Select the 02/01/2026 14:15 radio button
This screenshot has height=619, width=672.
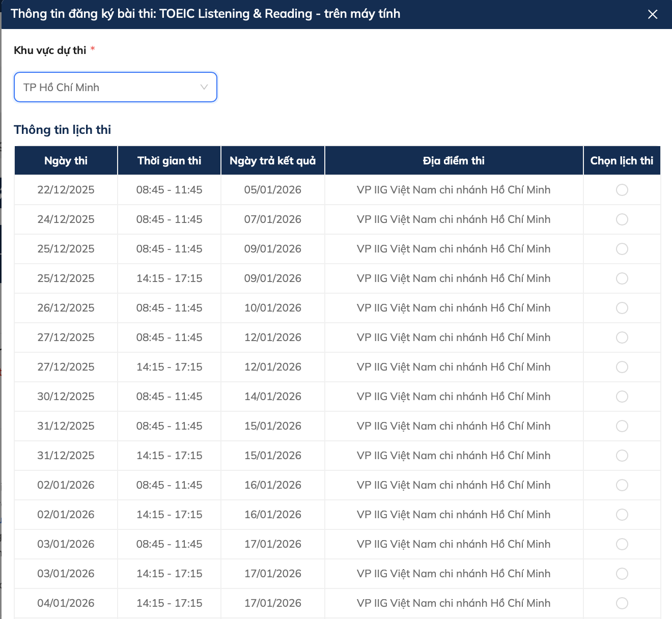pyautogui.click(x=622, y=515)
